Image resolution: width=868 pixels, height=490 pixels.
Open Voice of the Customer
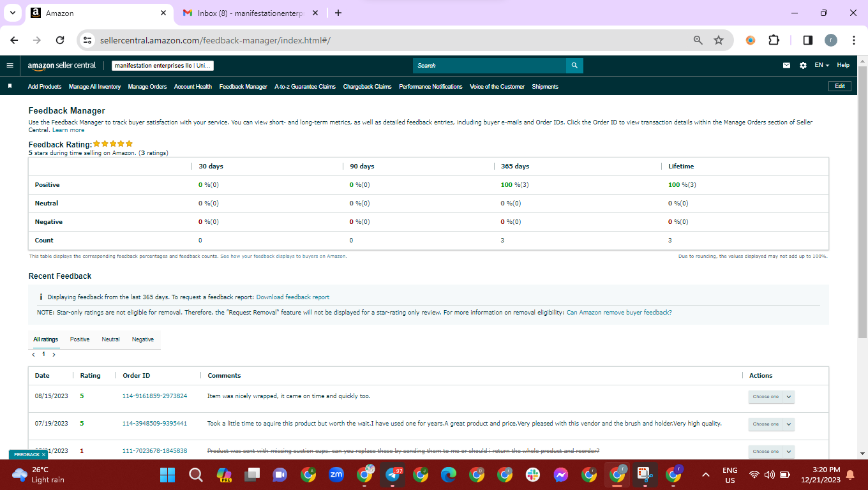tap(497, 87)
